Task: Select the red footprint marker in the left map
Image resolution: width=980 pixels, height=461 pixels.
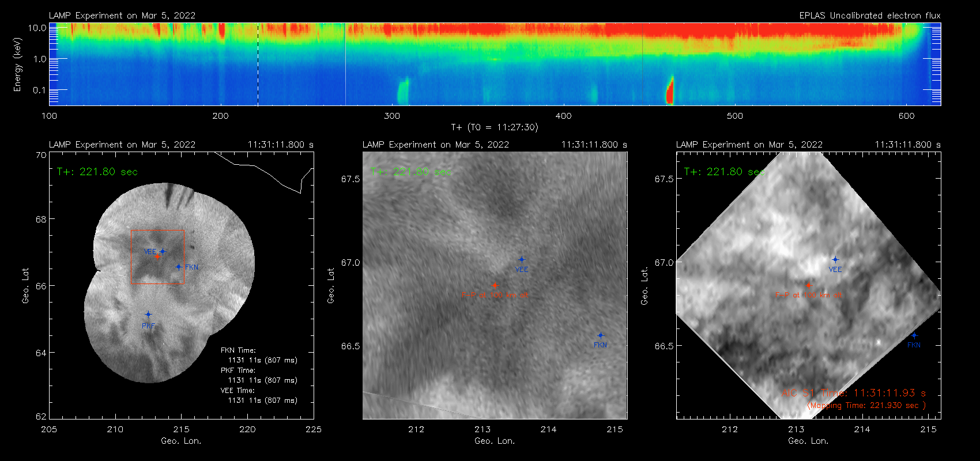Action: point(157,256)
